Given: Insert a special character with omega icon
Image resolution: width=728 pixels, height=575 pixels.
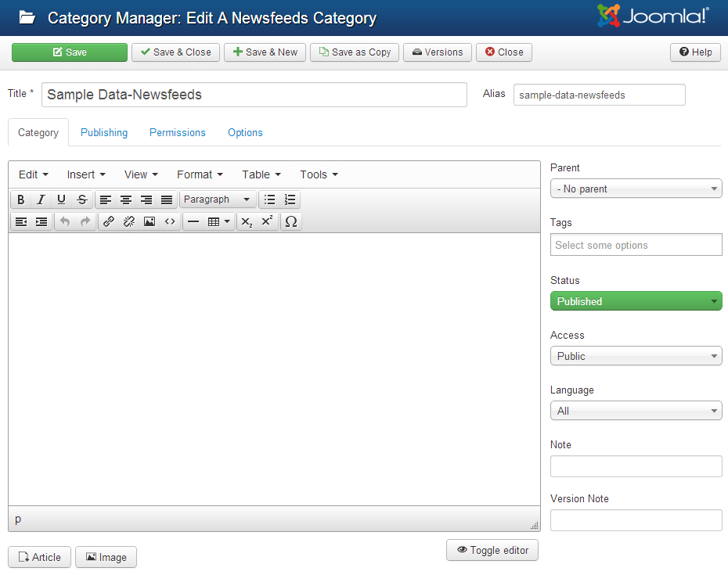Looking at the screenshot, I should coord(291,222).
